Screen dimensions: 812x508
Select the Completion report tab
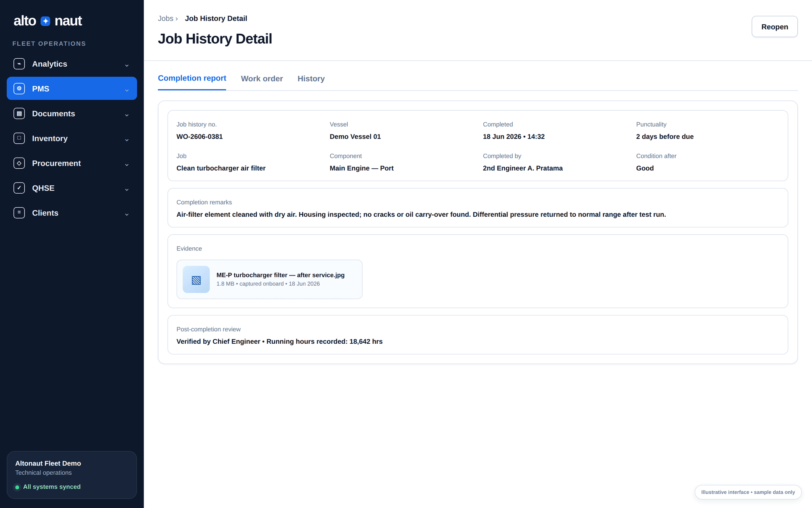pyautogui.click(x=192, y=78)
